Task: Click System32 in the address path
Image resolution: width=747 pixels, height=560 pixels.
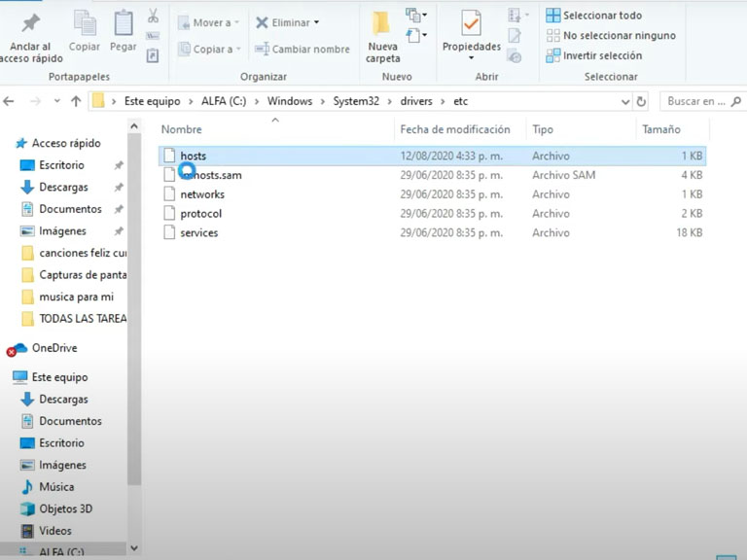Action: click(356, 101)
